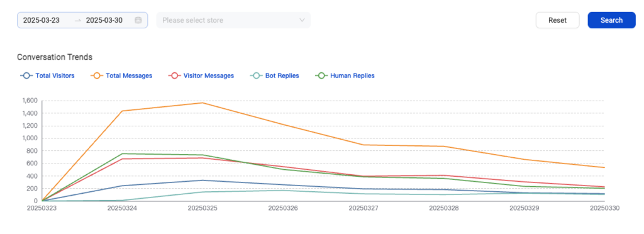Toggle Human Replies series label
The height and width of the screenshot is (234, 644).
click(x=352, y=75)
